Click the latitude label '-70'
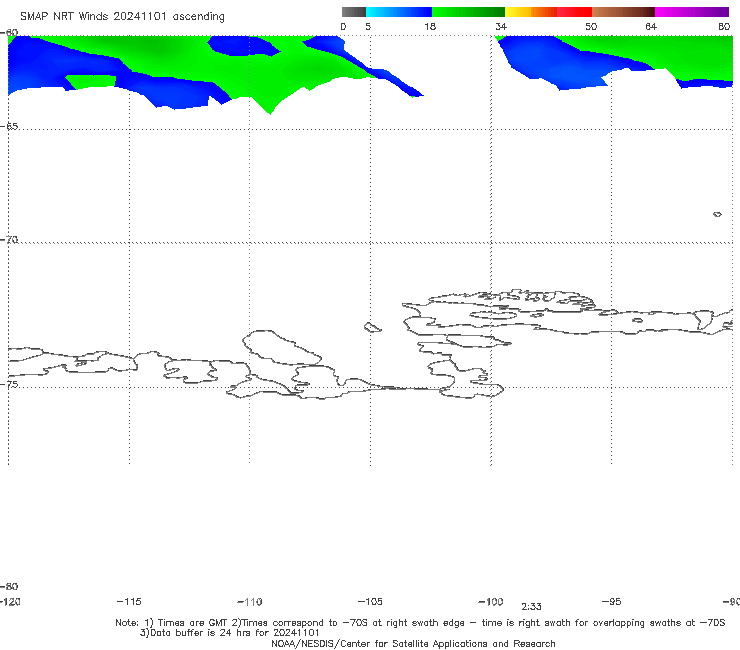 9,240
